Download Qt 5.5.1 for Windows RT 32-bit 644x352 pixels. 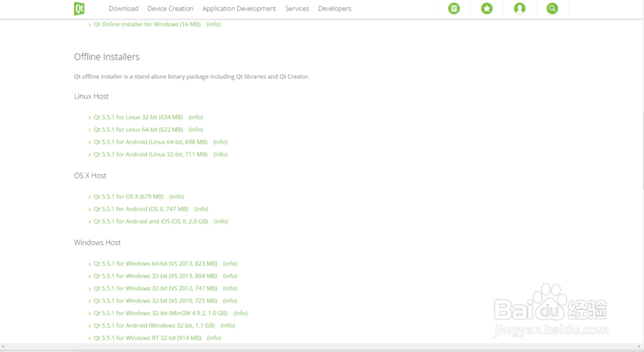tap(147, 338)
